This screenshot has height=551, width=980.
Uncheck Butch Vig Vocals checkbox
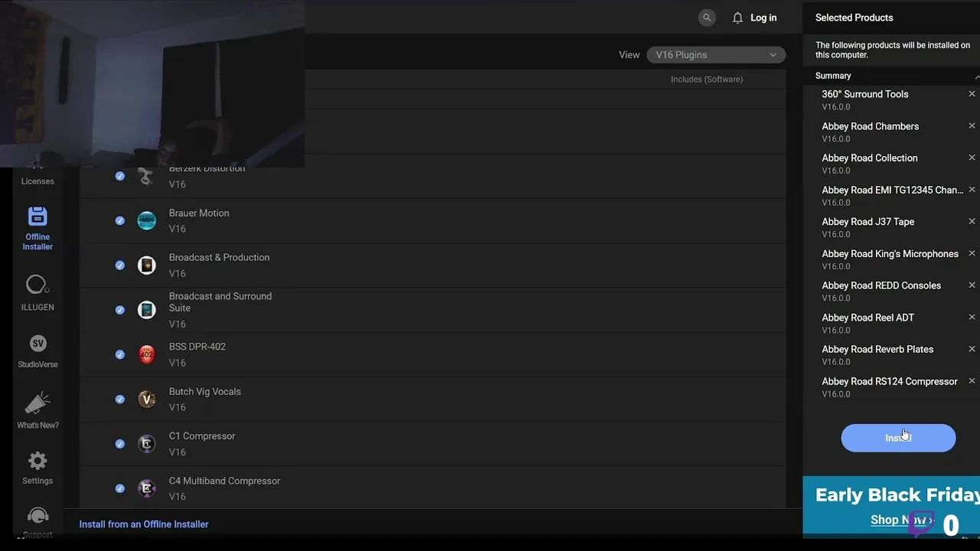[x=120, y=399]
